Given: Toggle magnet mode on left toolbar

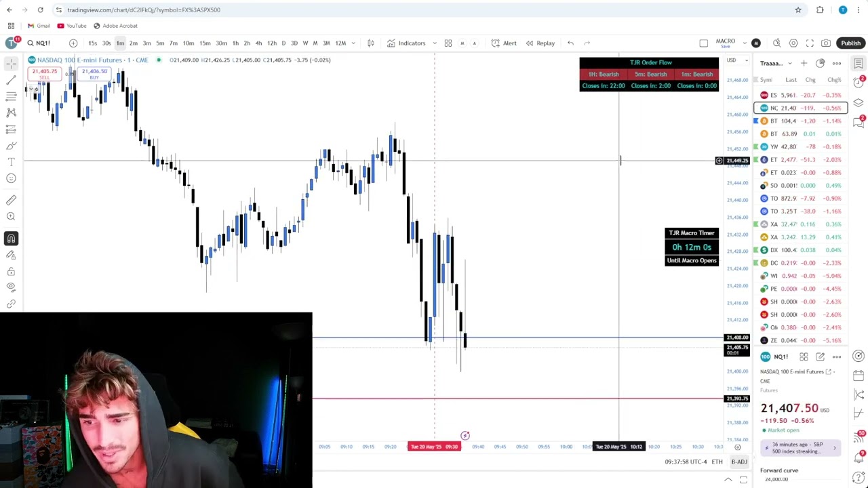Looking at the screenshot, I should [x=11, y=239].
